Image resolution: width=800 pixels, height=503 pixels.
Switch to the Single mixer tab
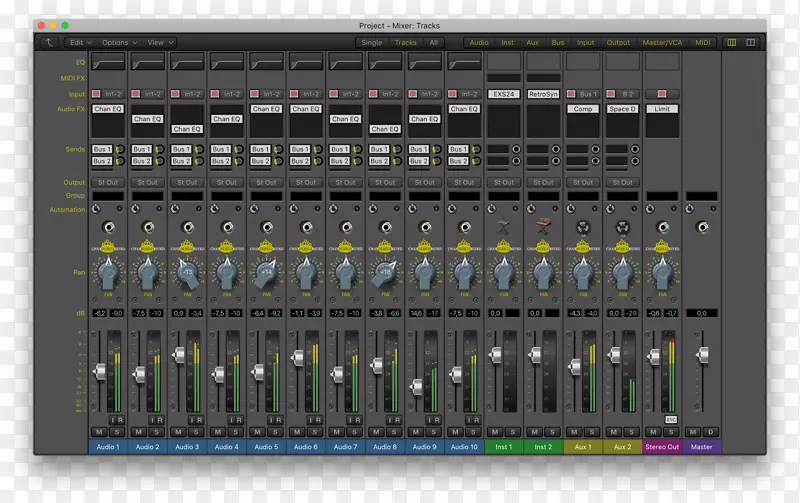(x=371, y=43)
